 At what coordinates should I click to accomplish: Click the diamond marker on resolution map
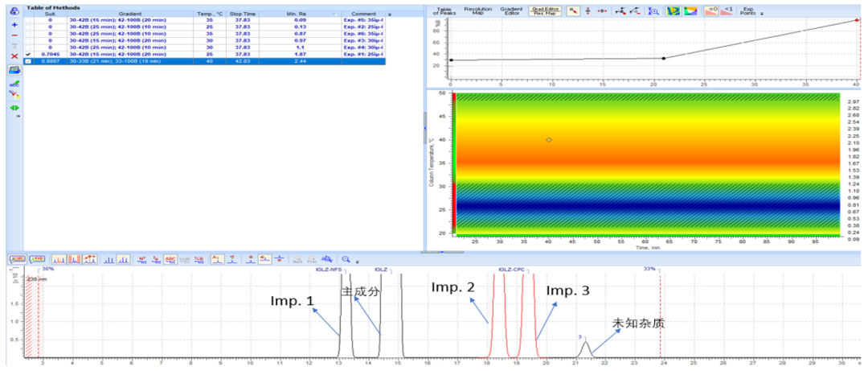point(549,140)
